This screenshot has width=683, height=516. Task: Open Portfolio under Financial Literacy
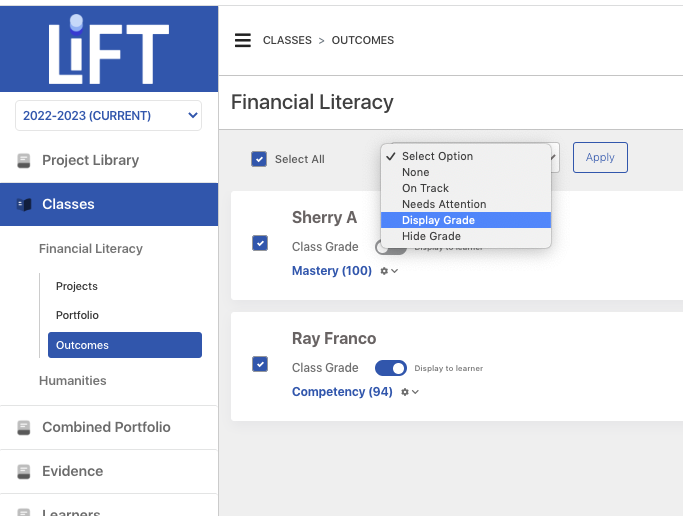pos(77,315)
